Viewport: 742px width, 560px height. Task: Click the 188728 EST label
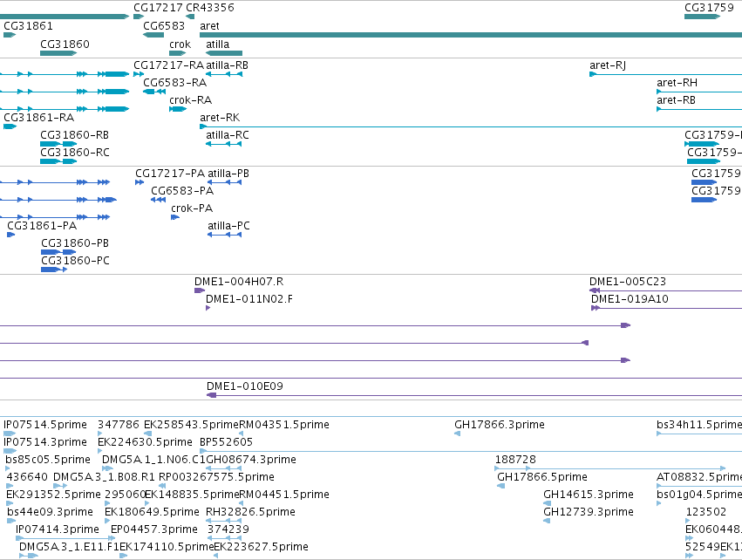515,459
